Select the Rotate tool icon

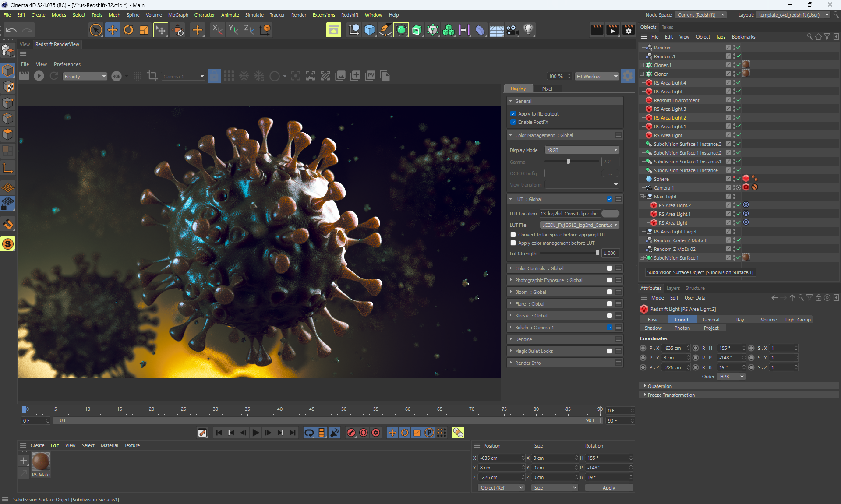[128, 30]
